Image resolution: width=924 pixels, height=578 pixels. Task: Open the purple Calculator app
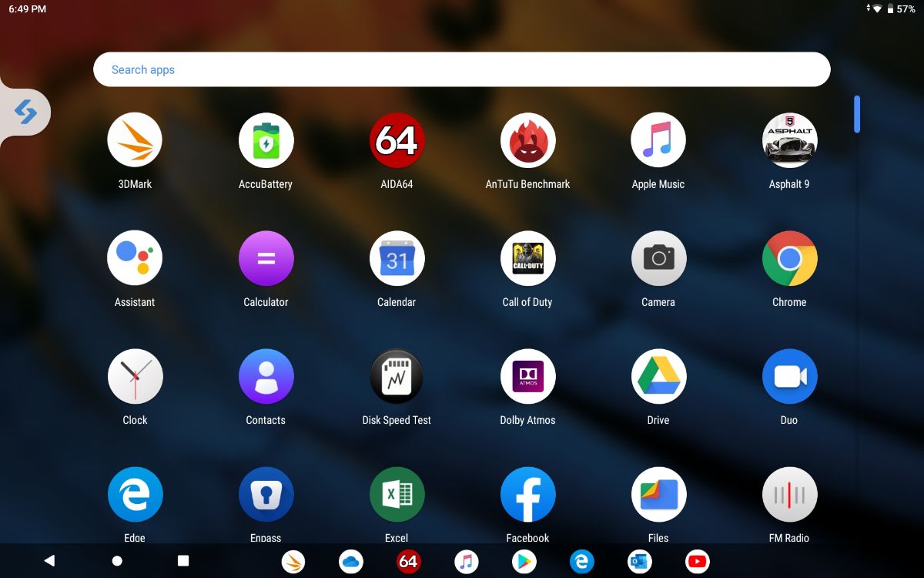click(x=266, y=258)
